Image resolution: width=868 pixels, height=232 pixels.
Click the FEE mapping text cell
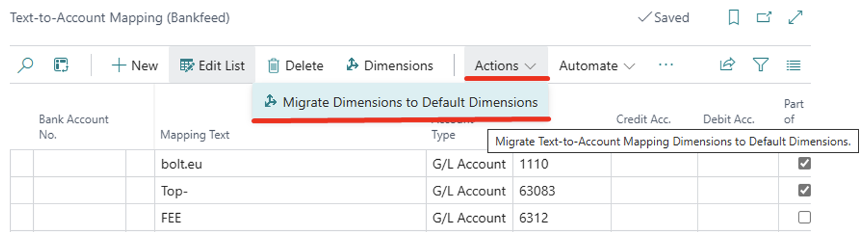(x=291, y=217)
